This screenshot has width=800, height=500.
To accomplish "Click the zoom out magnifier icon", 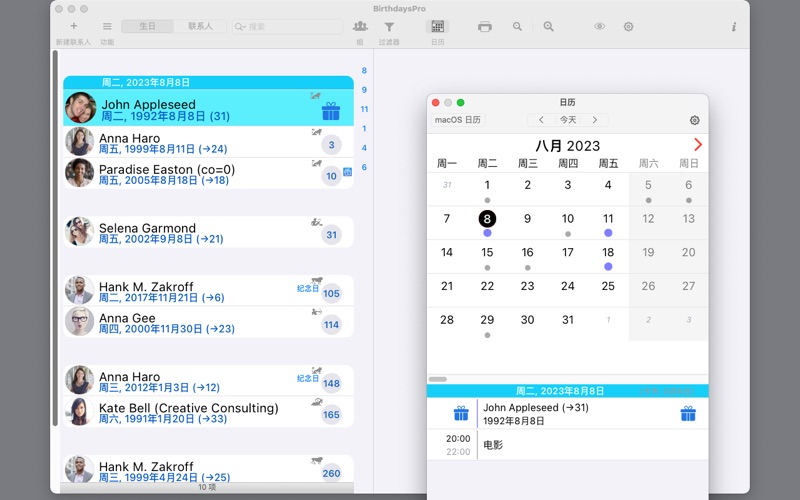I will click(517, 27).
